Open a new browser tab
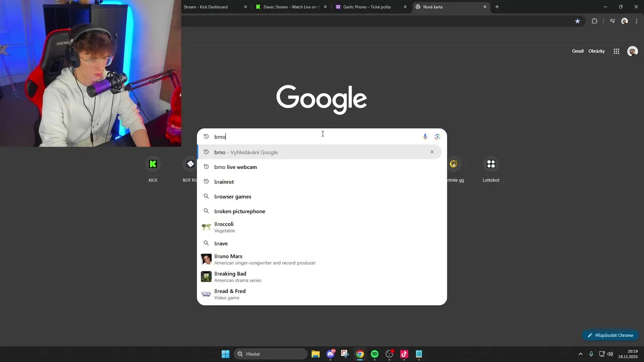The height and width of the screenshot is (362, 644). tap(497, 7)
